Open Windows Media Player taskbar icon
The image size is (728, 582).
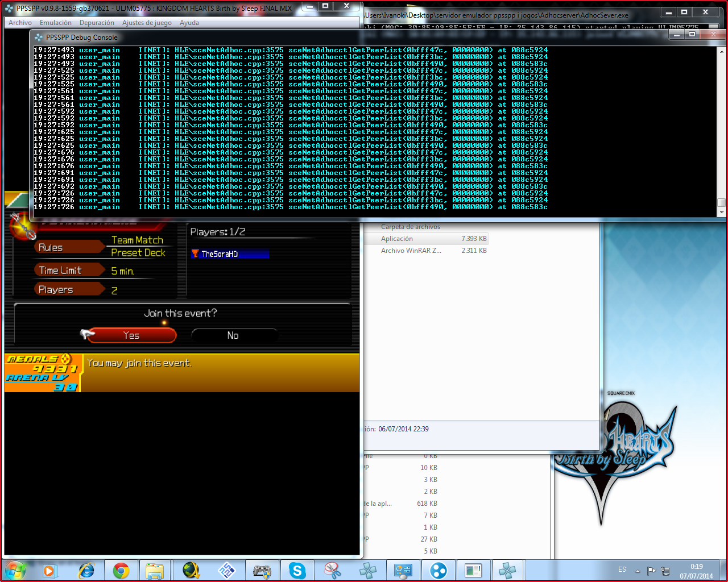click(49, 570)
